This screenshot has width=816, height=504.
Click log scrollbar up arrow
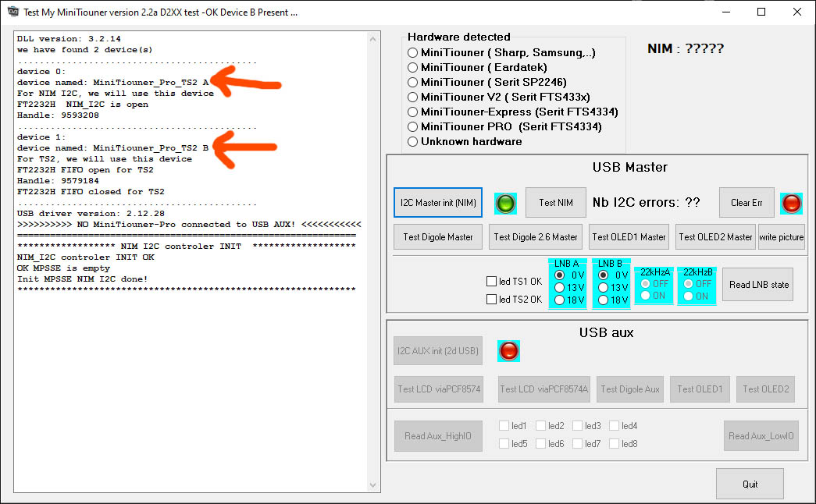click(x=372, y=39)
